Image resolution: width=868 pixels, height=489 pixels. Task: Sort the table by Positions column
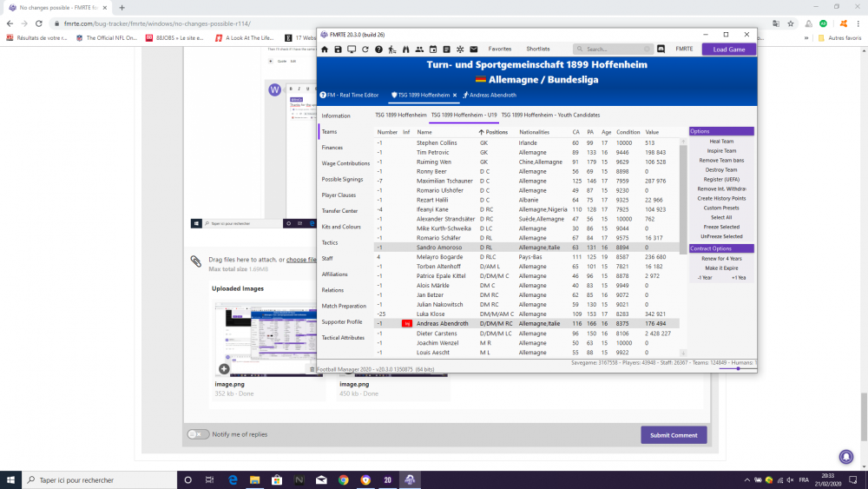point(496,132)
